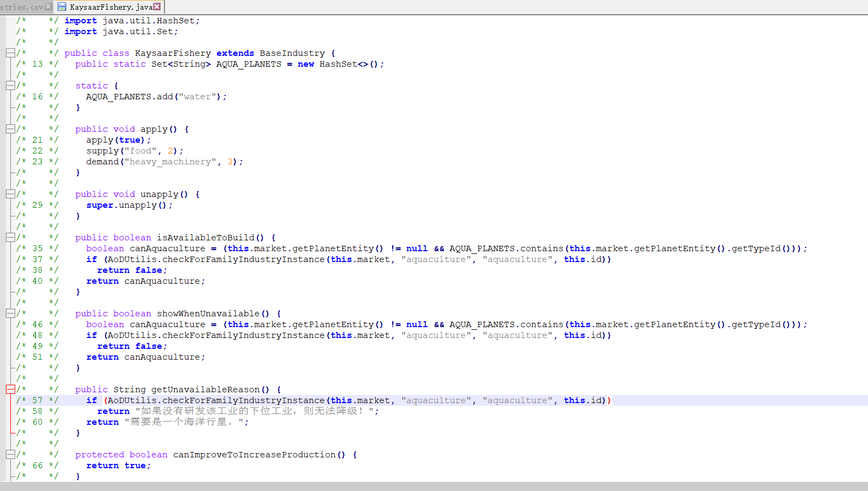Collapse the isAvailableToBuild() method
Viewport: 868px width, 491px height.
pyautogui.click(x=10, y=238)
